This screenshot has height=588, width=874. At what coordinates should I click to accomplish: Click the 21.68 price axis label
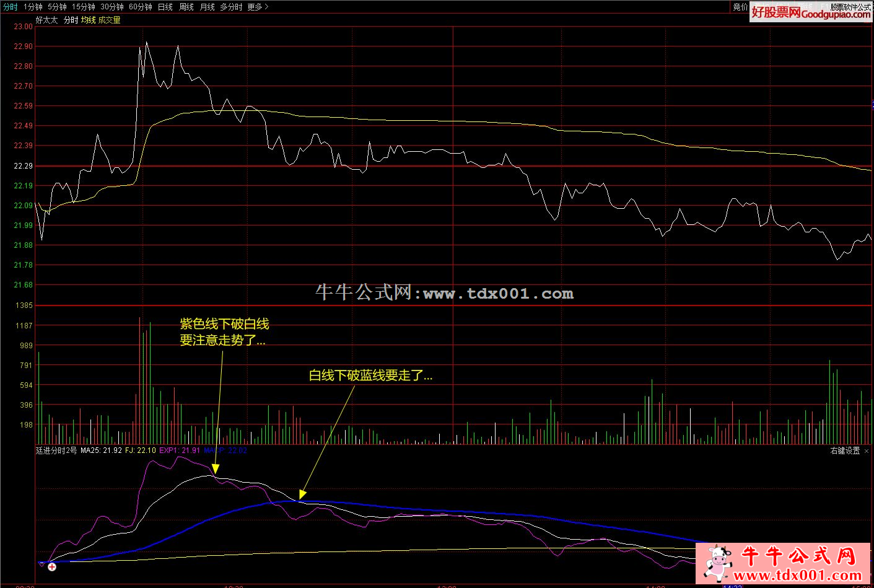click(x=23, y=285)
